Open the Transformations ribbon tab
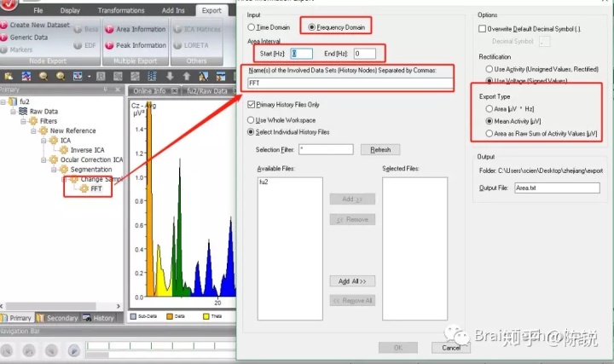Screen dimensions: 614x364 point(121,10)
